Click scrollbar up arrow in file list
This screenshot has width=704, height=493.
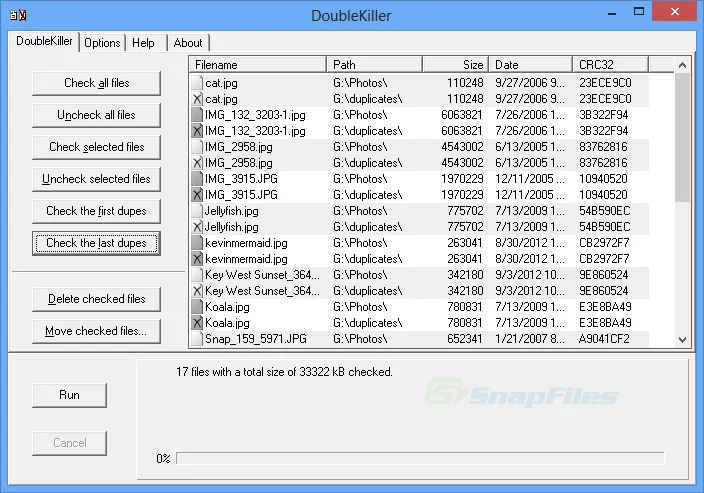coord(682,65)
